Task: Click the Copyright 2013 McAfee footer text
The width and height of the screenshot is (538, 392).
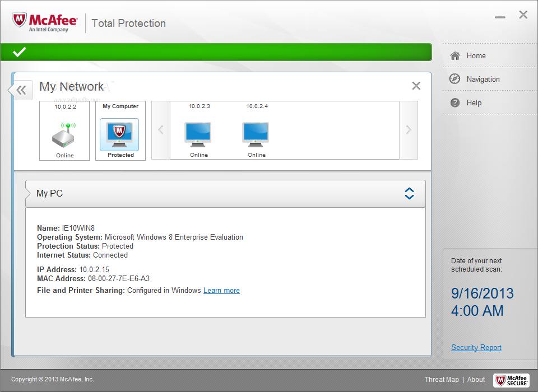Action: point(53,379)
